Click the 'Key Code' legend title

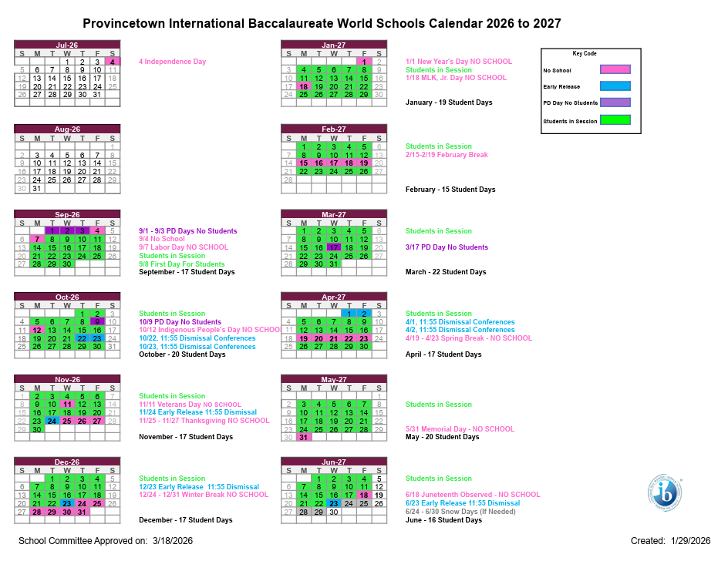(x=585, y=53)
